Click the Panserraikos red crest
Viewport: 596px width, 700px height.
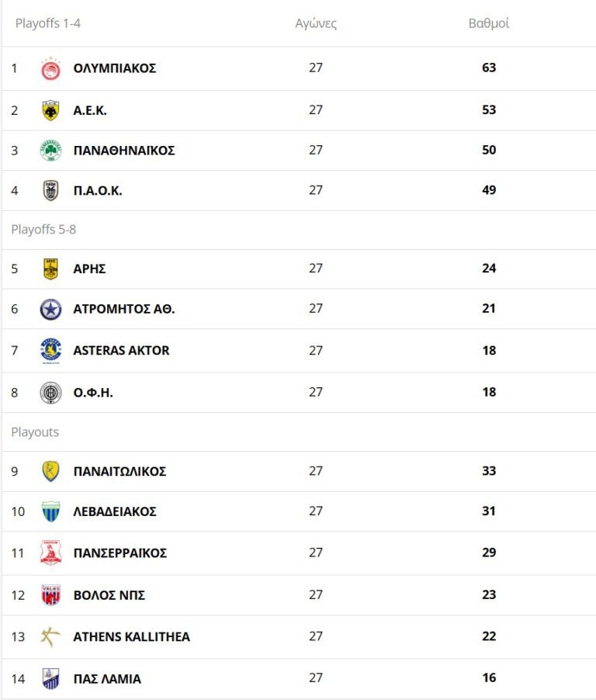click(50, 553)
